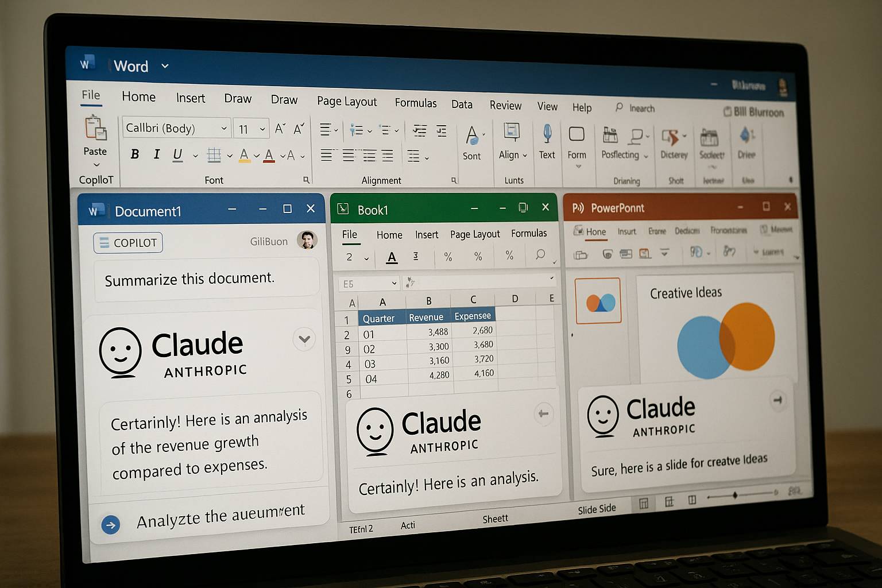The image size is (882, 588).
Task: Toggle Bold formatting
Action: tap(135, 154)
